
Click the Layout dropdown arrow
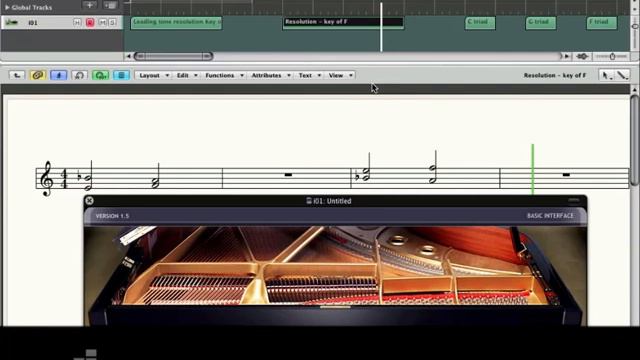tap(167, 76)
